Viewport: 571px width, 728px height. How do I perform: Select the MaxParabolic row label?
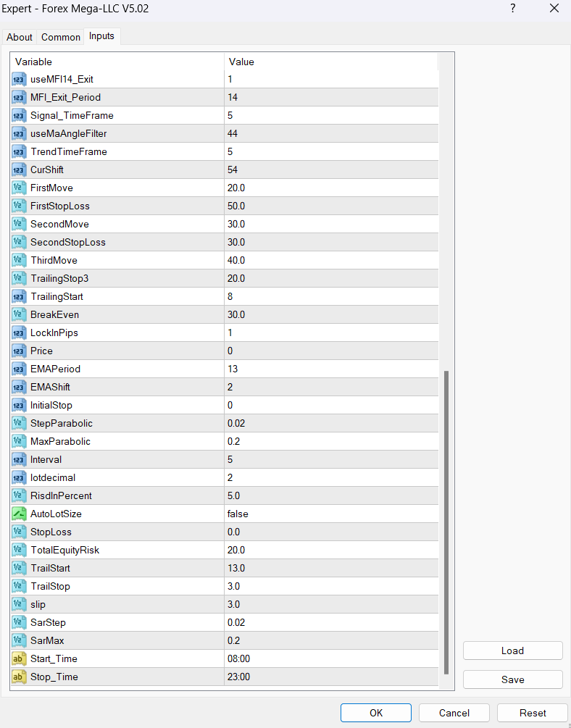click(60, 442)
